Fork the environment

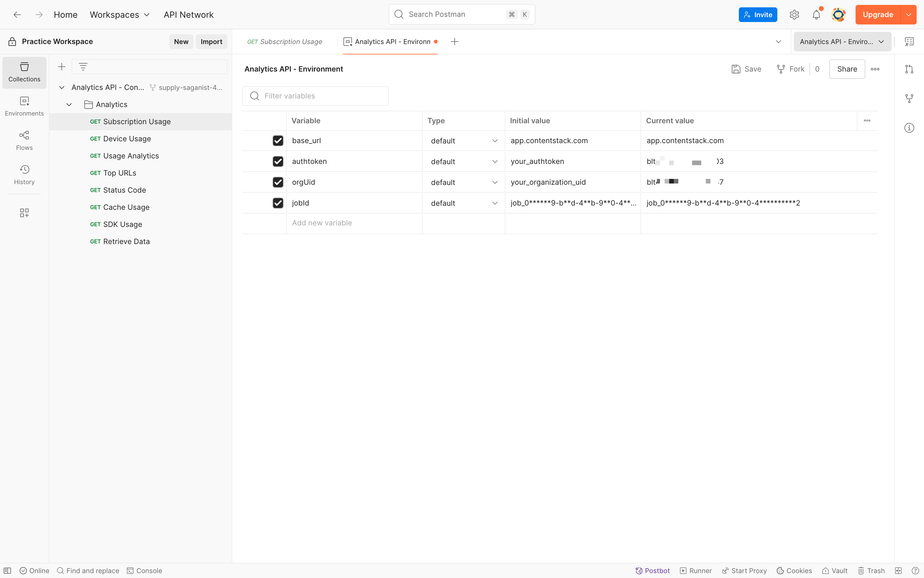coord(790,69)
